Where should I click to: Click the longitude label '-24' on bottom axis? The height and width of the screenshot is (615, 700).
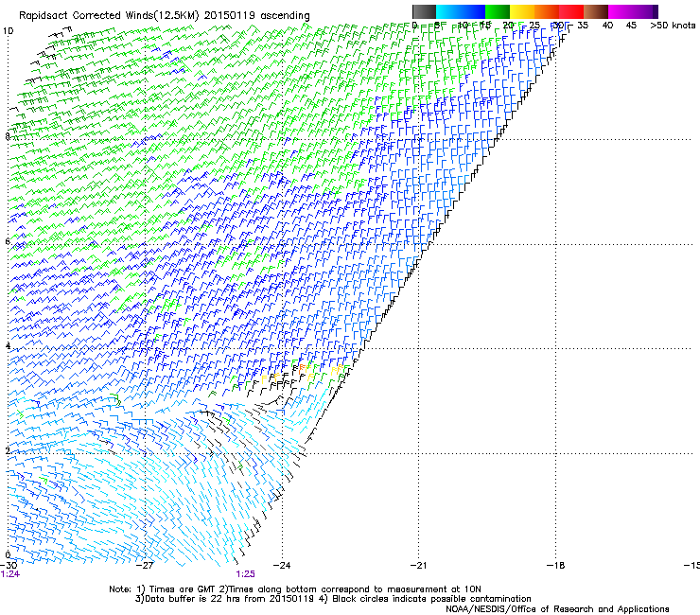pyautogui.click(x=281, y=566)
